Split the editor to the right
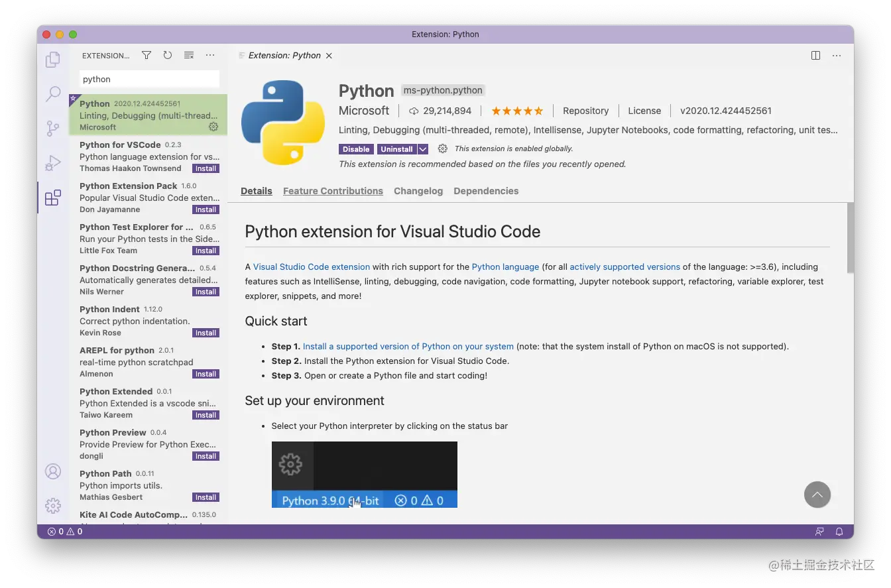This screenshot has height=588, width=891. pos(816,56)
